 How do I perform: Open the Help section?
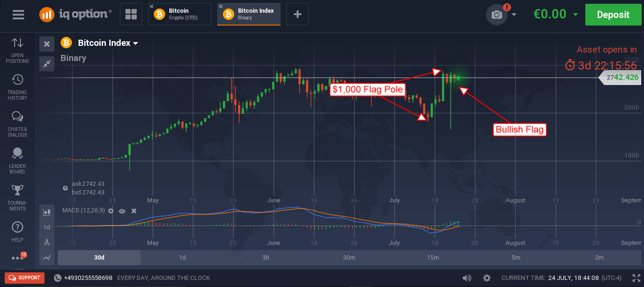(18, 232)
